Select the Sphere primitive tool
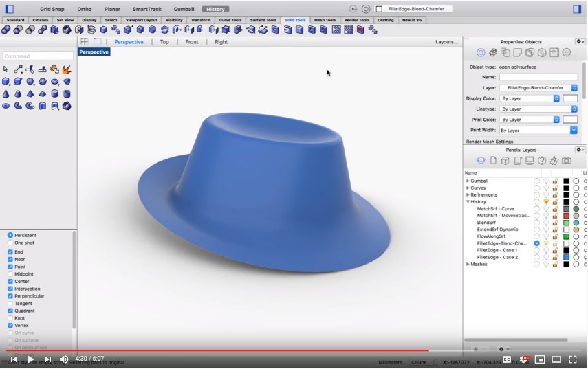This screenshot has width=588, height=369. click(x=30, y=81)
